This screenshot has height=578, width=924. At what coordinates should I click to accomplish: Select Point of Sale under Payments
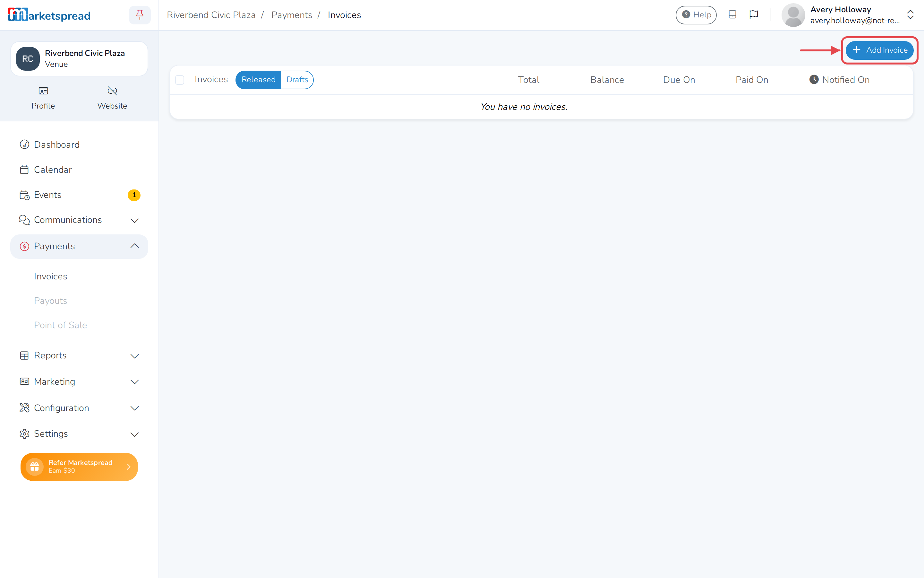60,325
